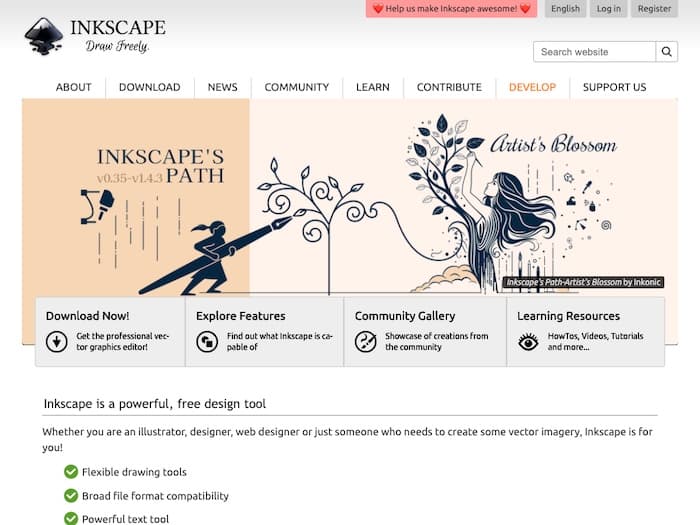
Task: Click the INKSCAPE Draw Freely title text
Action: 118,36
